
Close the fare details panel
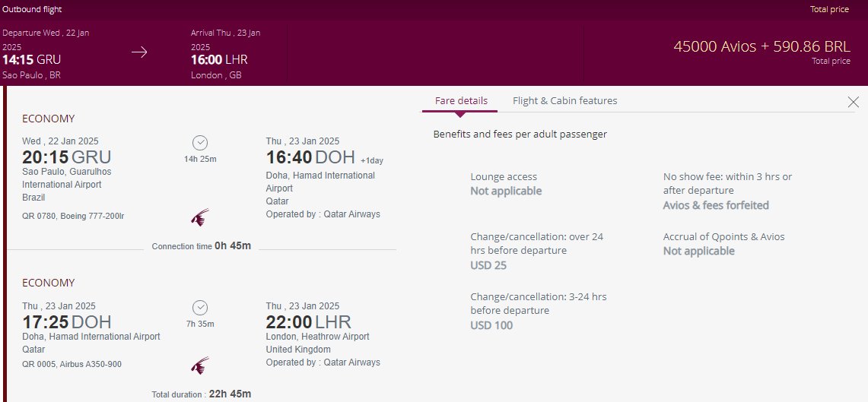click(853, 102)
